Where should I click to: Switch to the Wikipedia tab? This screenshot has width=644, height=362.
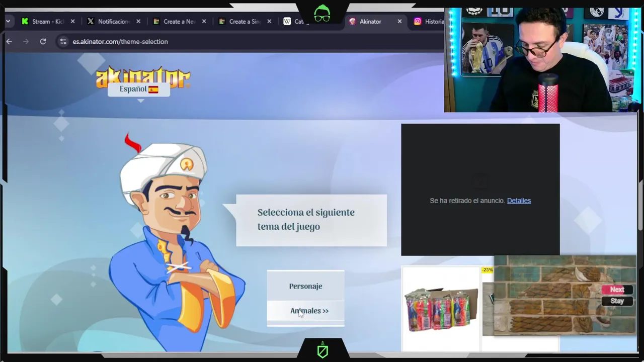pos(297,21)
